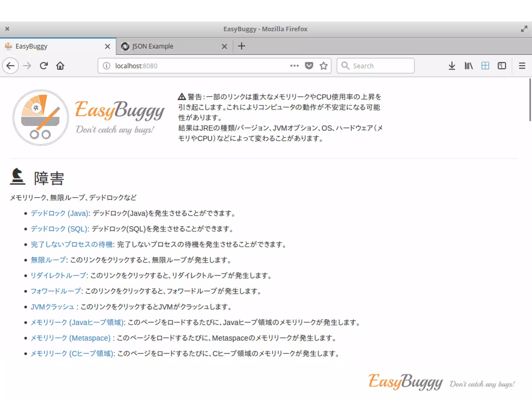Click the browser Back arrow button
This screenshot has width=532, height=399.
pos(10,66)
